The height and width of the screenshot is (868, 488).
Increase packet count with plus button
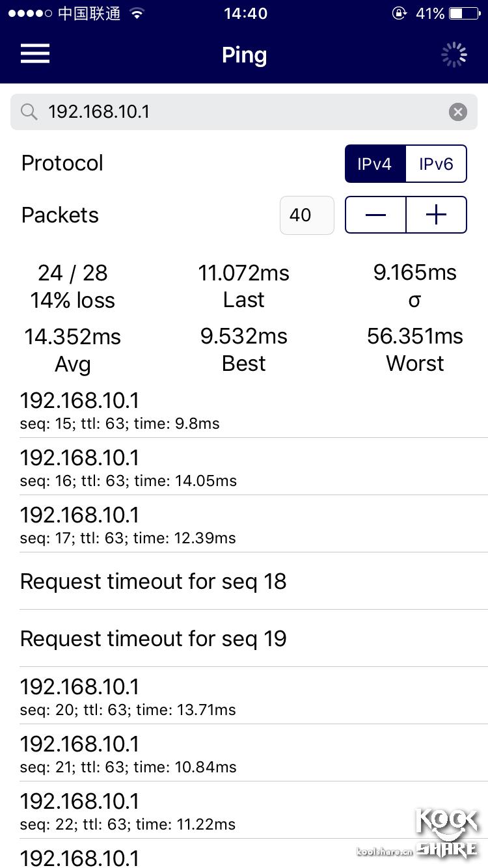pyautogui.click(x=436, y=215)
